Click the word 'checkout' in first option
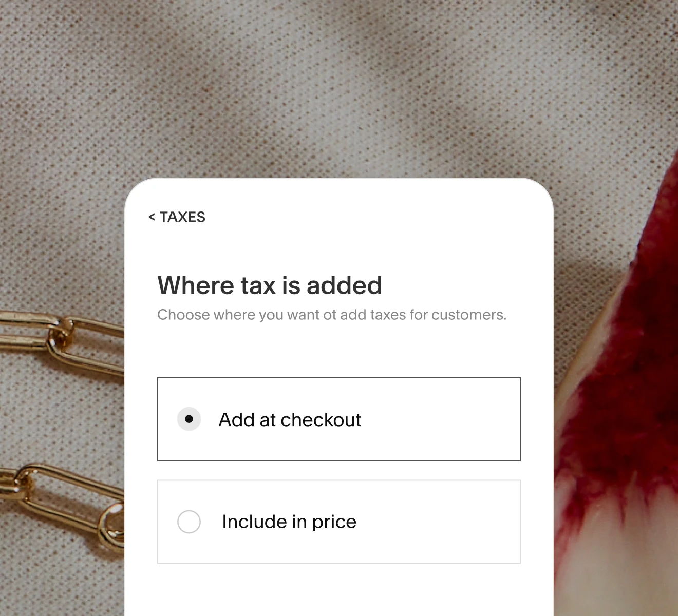Viewport: 678px width, 616px height. point(322,420)
